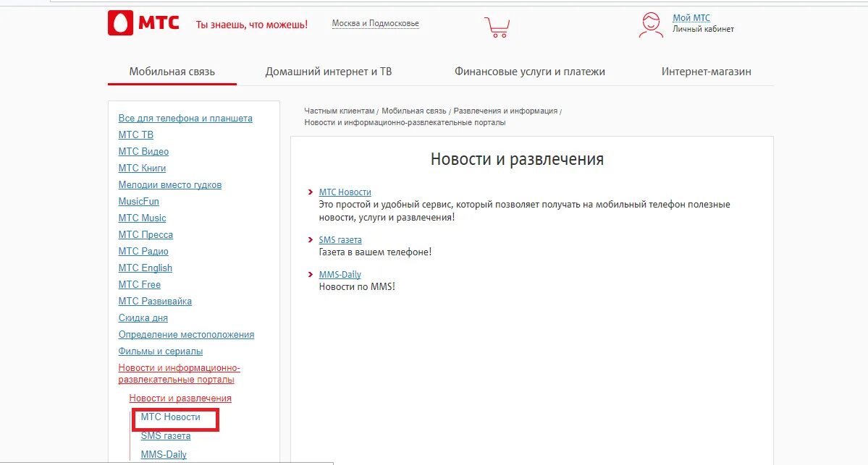Screen dimensions: 868x465
Task: Open МТС Music sidebar link
Action: pyautogui.click(x=143, y=218)
